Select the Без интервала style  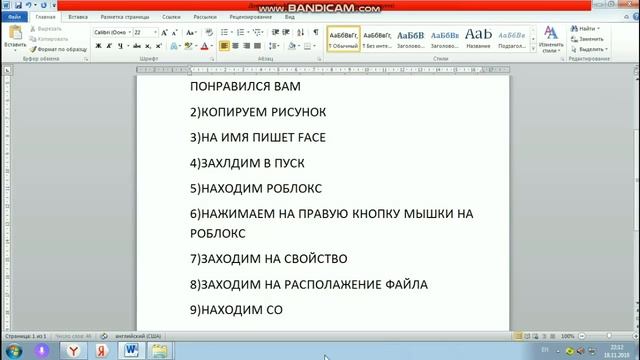coord(377,39)
